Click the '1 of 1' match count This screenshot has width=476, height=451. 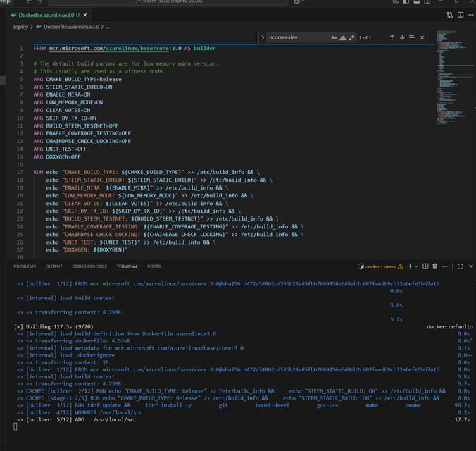coord(365,37)
